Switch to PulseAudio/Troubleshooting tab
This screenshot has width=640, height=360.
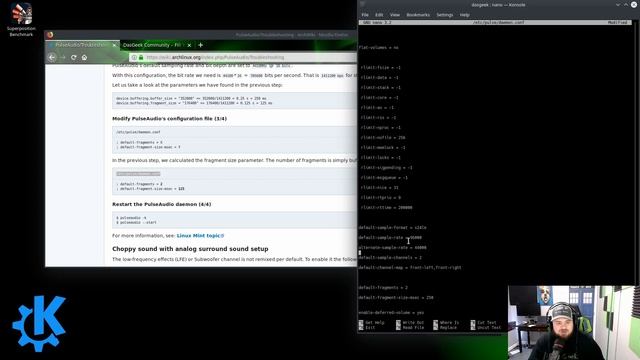82,45
